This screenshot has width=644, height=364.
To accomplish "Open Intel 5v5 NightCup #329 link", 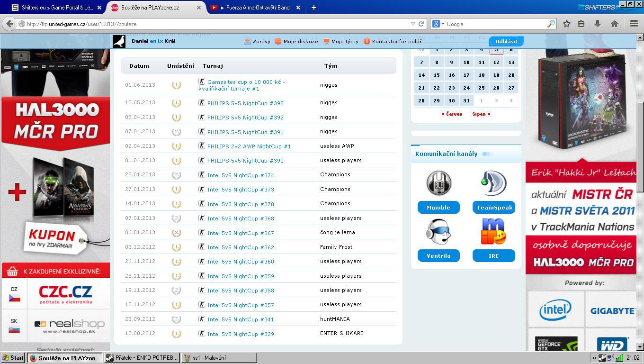I will point(241,334).
